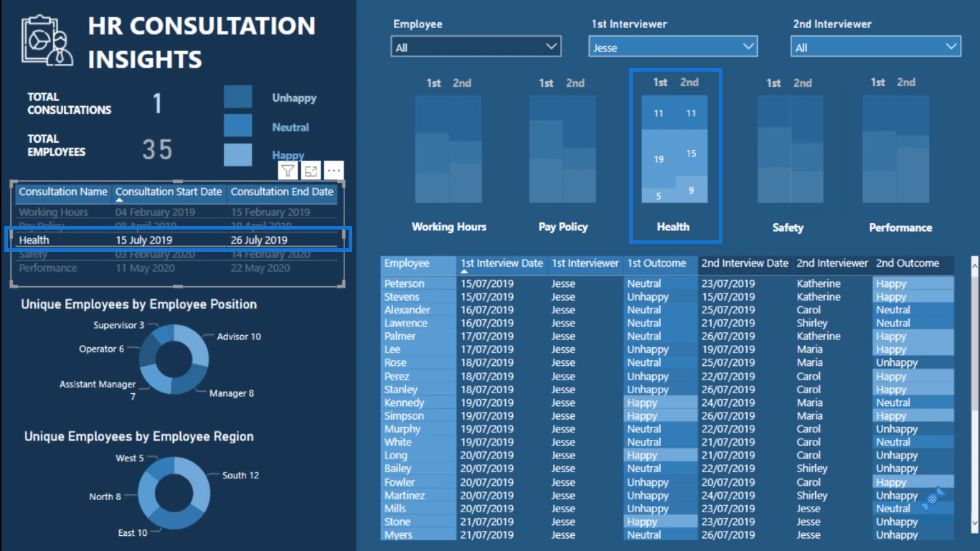The image size is (980, 551).
Task: Click the West 5 region label
Action: 130,458
